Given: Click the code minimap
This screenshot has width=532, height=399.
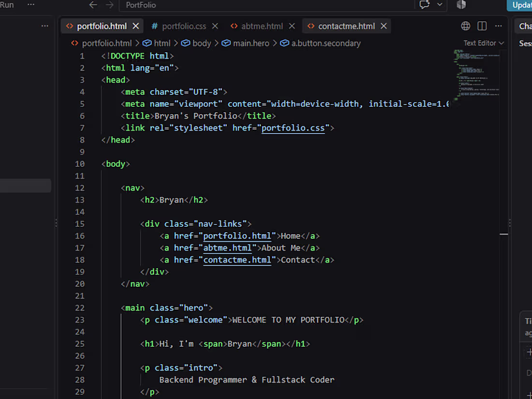Looking at the screenshot, I should point(476,75).
